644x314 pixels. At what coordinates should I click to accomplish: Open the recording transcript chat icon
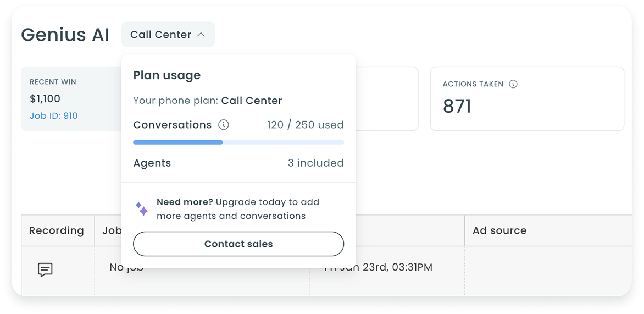point(45,269)
